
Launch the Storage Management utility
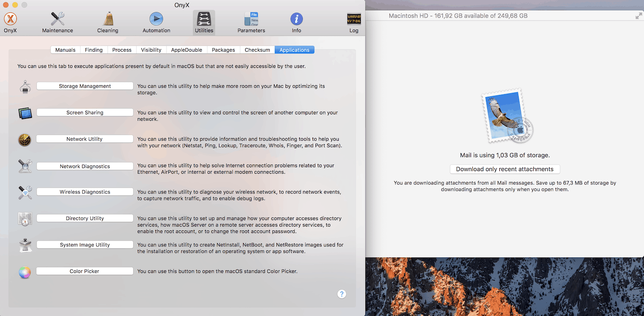pyautogui.click(x=85, y=86)
